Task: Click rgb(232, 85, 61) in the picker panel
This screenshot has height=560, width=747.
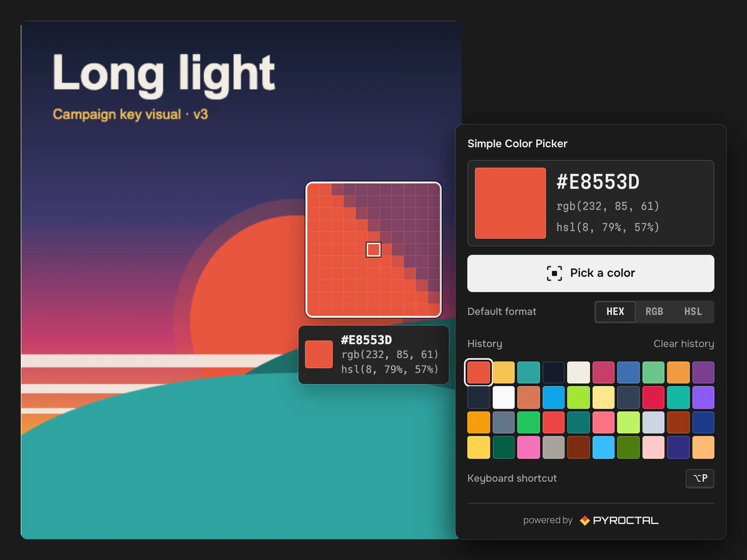Action: point(607,206)
